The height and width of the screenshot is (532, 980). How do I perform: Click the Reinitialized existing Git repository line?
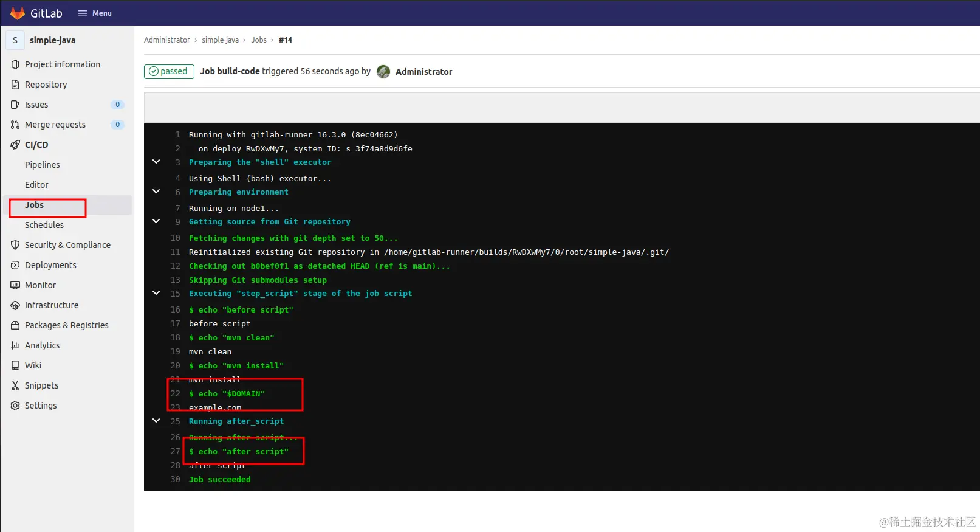[x=429, y=252]
